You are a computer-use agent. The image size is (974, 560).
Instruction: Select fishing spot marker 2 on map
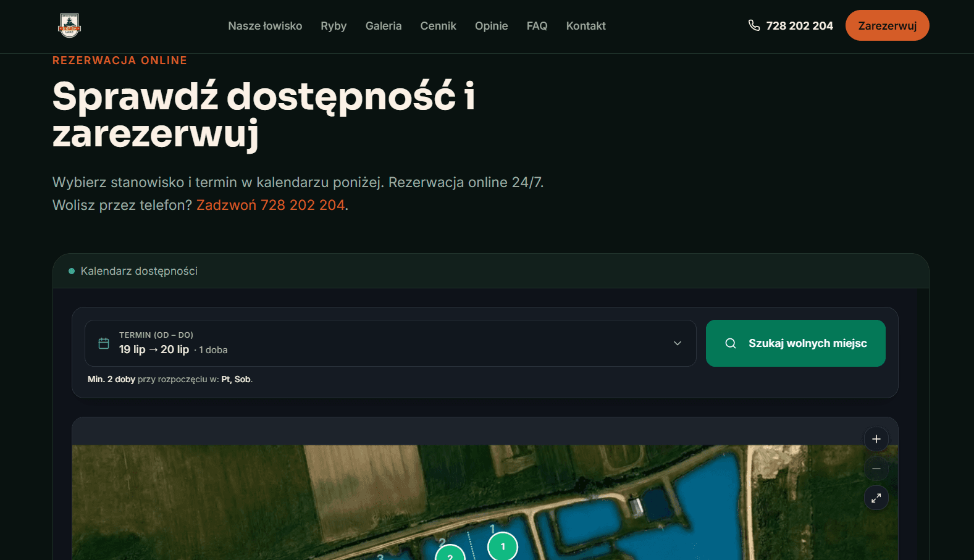click(x=450, y=553)
